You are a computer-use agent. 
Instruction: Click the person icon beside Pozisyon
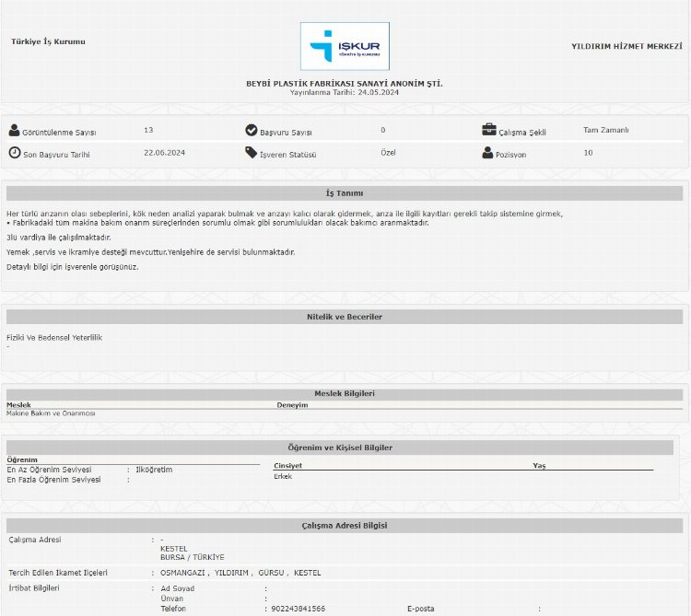pyautogui.click(x=488, y=153)
